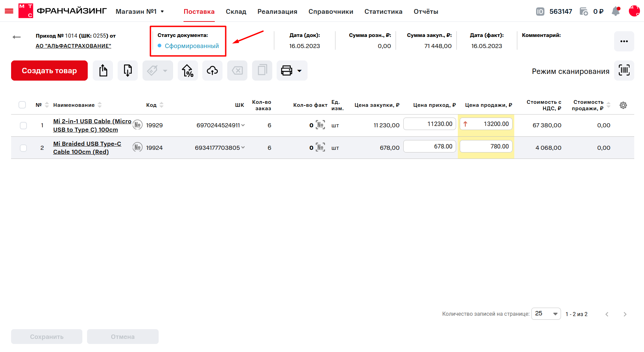
Task: Open records-per-page dropdown showing 25
Action: click(546, 314)
